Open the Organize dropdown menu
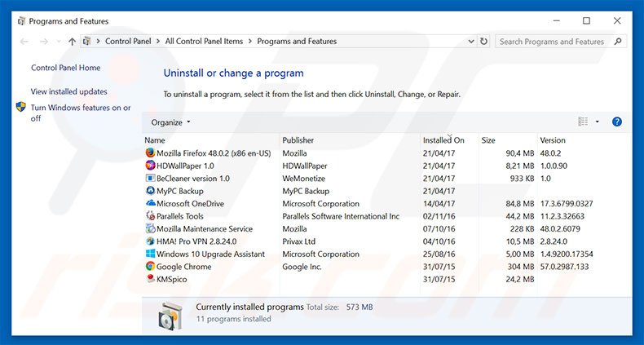Viewport: 644px width, 345px height. (170, 122)
